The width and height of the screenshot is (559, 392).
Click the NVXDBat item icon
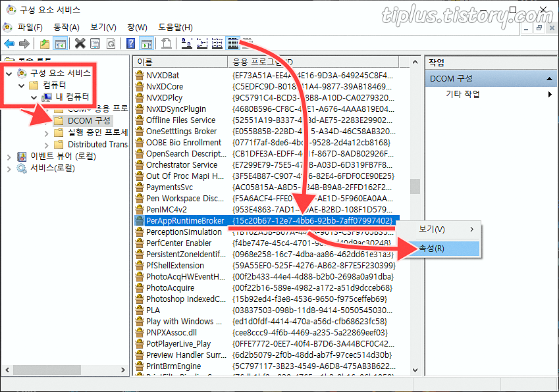pos(140,75)
